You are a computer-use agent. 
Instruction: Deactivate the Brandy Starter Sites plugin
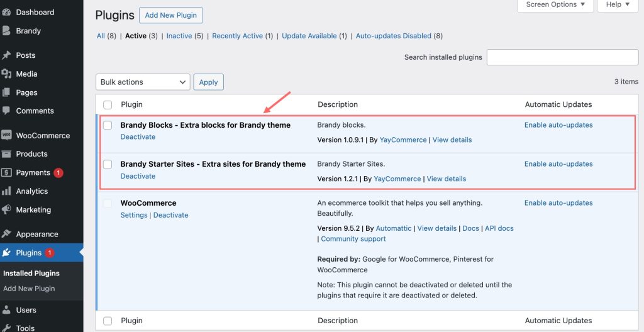click(138, 176)
